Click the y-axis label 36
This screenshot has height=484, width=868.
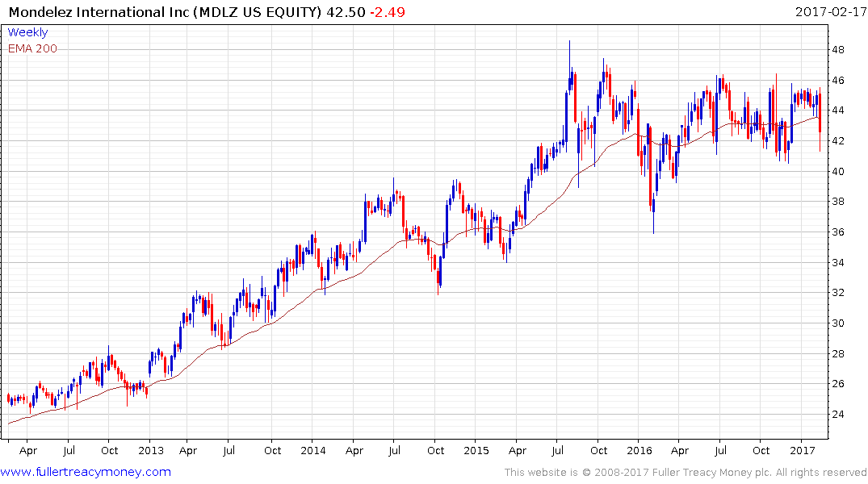point(837,232)
